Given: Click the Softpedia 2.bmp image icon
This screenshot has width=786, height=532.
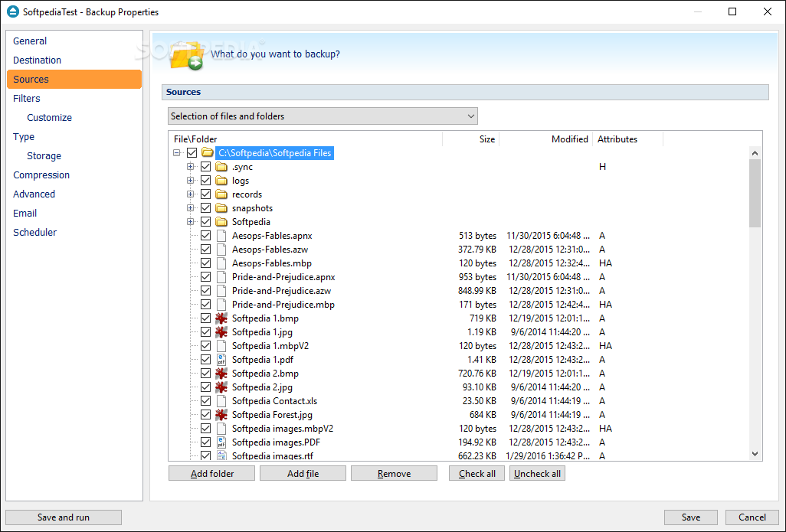Looking at the screenshot, I should click(x=221, y=374).
